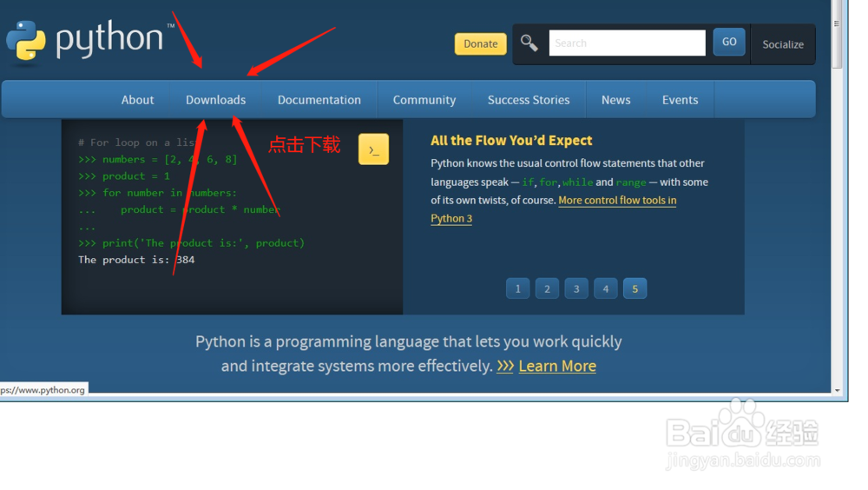Launch the interactive shell with the yellow prompt icon

coord(373,149)
